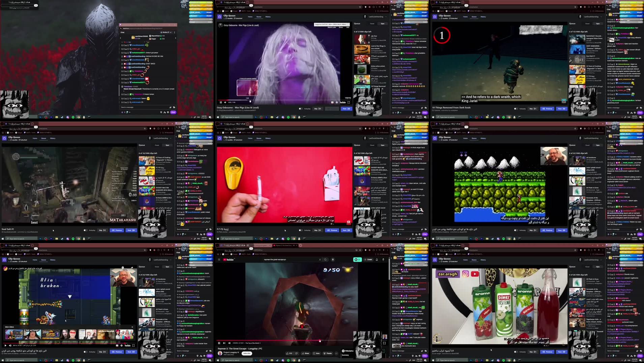Open History tab in Ozzy Osbourne panel

[268, 17]
